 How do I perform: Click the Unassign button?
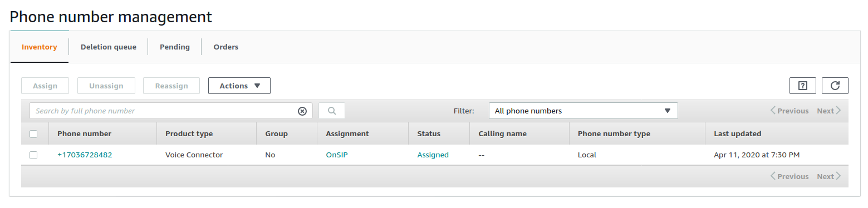pos(106,86)
